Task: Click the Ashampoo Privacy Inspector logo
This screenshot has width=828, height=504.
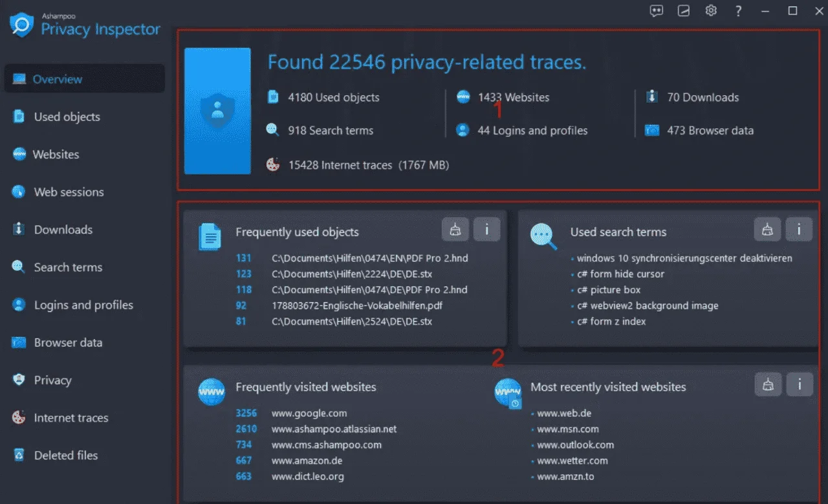Action: tap(85, 26)
